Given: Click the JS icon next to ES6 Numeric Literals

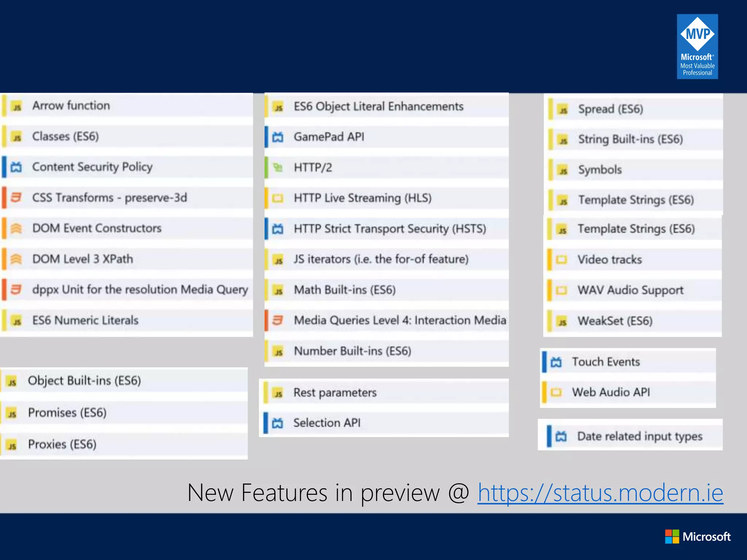Looking at the screenshot, I should pyautogui.click(x=17, y=321).
